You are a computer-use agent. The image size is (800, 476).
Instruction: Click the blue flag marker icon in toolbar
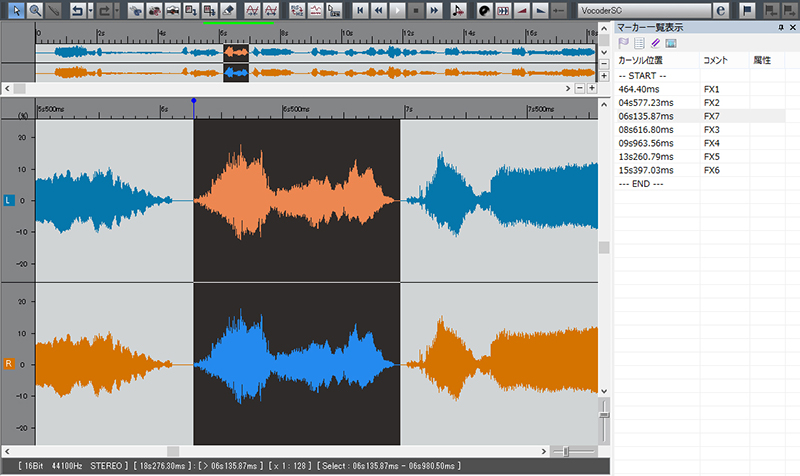[748, 10]
